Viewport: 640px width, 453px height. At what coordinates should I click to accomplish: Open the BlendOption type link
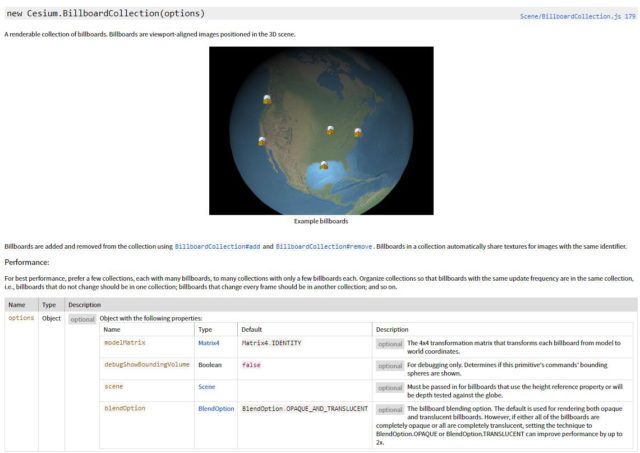[x=216, y=409]
